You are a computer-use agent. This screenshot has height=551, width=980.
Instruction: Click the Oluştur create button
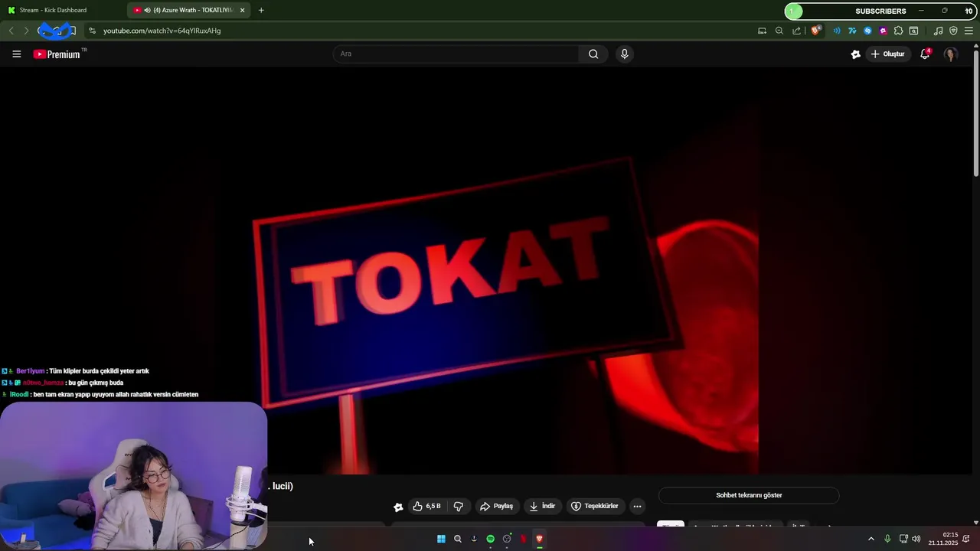tap(888, 54)
